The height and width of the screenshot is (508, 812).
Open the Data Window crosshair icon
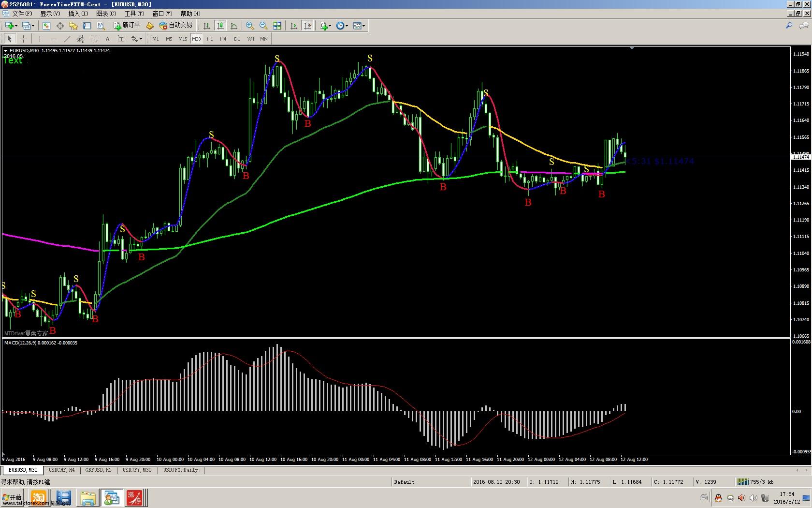pos(60,26)
